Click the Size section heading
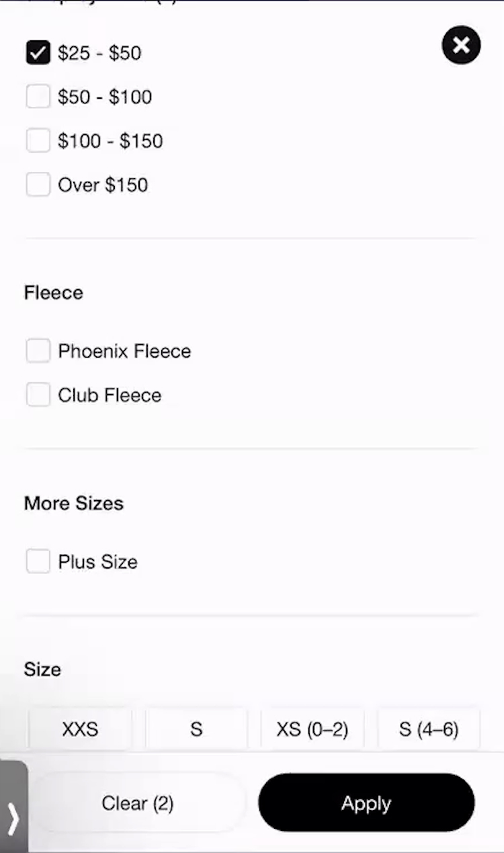 pos(42,669)
